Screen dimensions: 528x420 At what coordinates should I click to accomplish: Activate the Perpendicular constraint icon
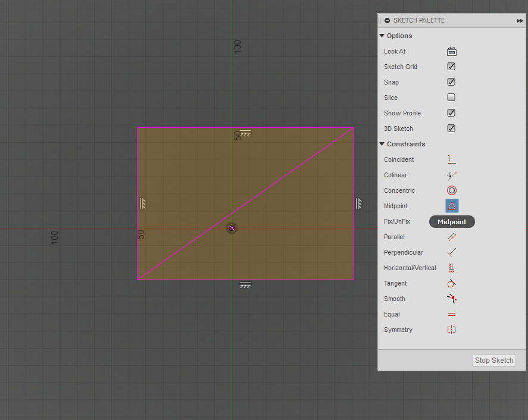click(x=451, y=252)
